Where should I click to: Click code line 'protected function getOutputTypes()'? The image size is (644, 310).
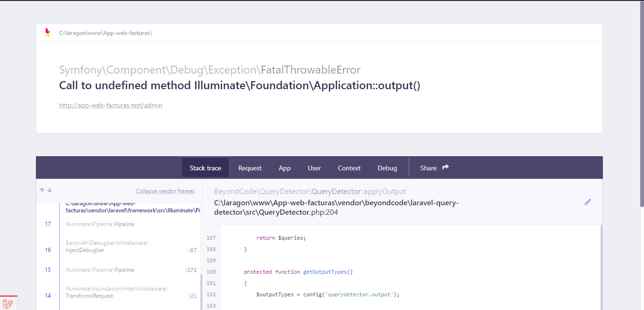point(298,272)
